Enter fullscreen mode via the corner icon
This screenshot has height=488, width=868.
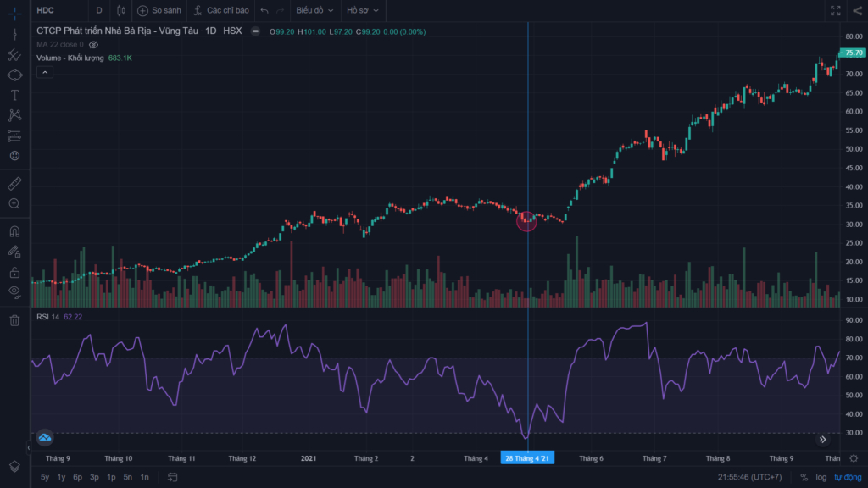835,10
